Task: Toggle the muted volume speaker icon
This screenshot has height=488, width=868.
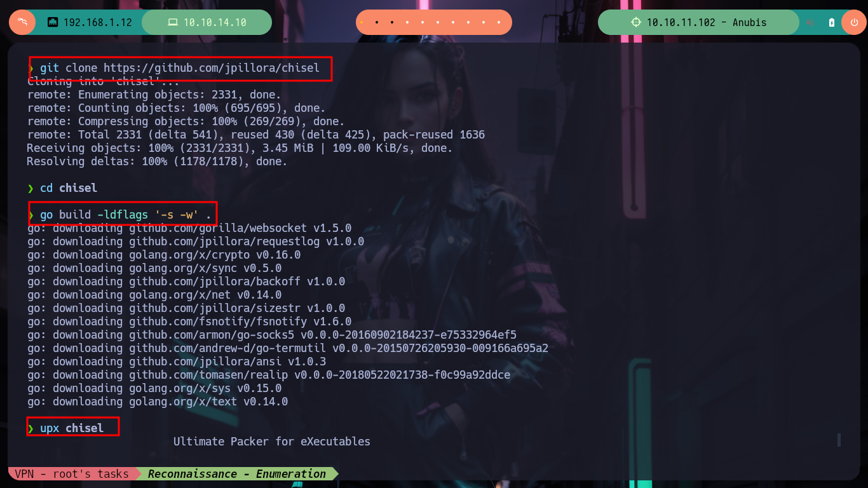Action: (x=811, y=22)
